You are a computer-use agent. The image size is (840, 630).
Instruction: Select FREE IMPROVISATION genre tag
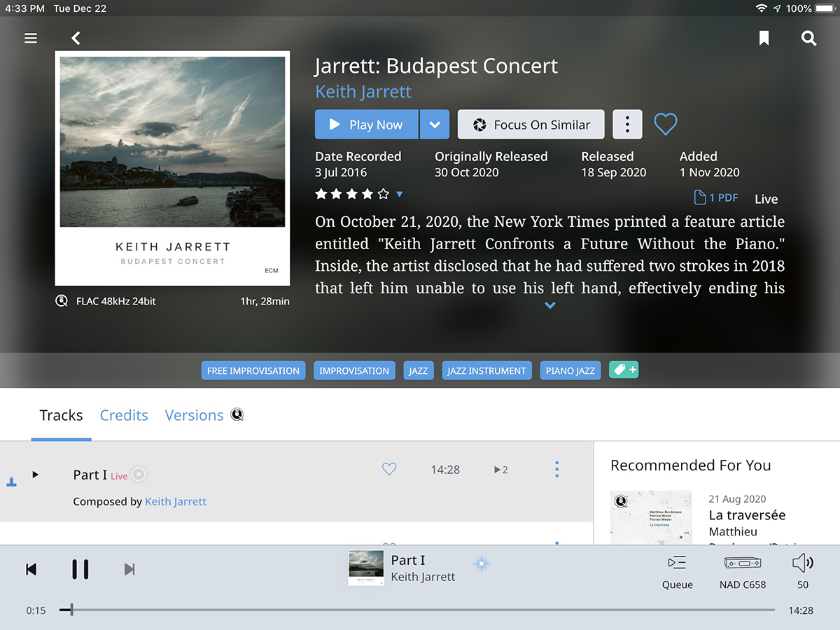click(253, 370)
